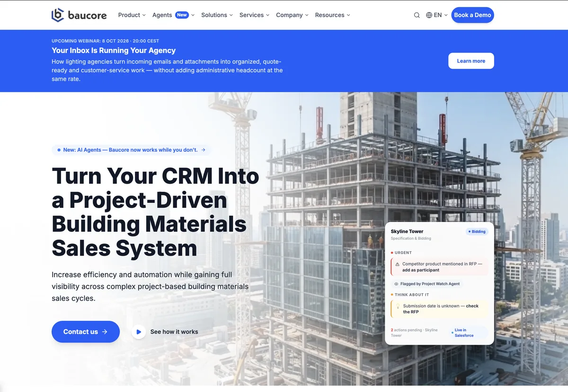The height and width of the screenshot is (392, 568).
Task: Click the 2 actions pending text
Action: [x=414, y=333]
